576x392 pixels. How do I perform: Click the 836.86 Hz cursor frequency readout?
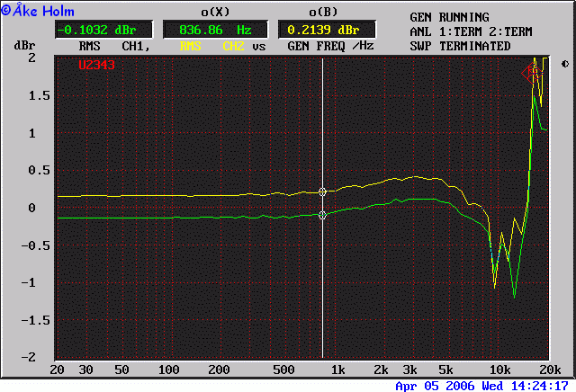coord(215,30)
